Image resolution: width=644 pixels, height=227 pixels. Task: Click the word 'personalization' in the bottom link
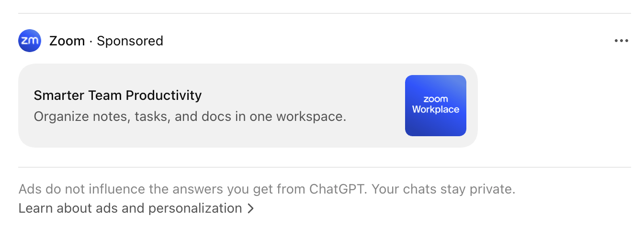(x=195, y=208)
